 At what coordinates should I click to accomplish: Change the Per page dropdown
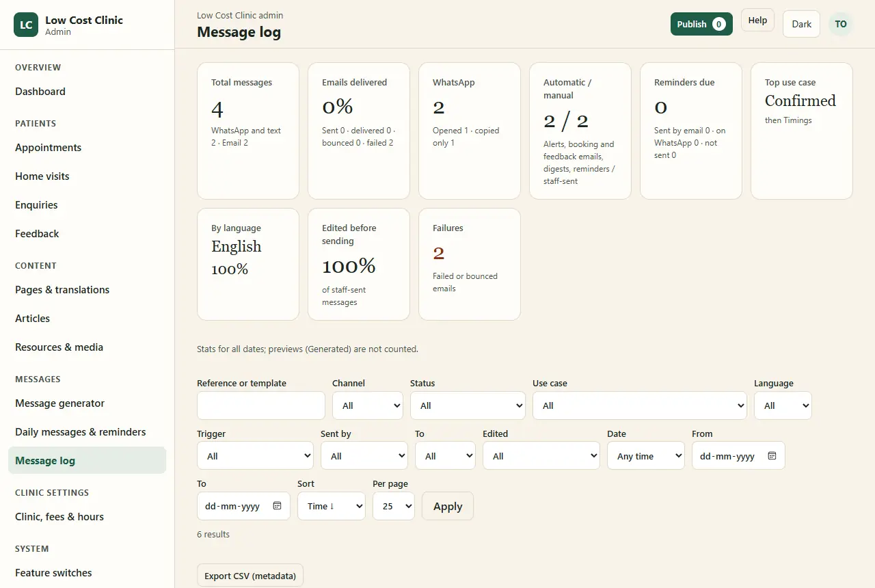coord(394,506)
